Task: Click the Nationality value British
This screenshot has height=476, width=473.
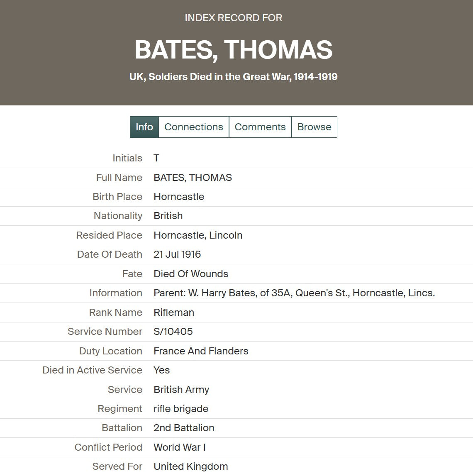Action: 168,216
